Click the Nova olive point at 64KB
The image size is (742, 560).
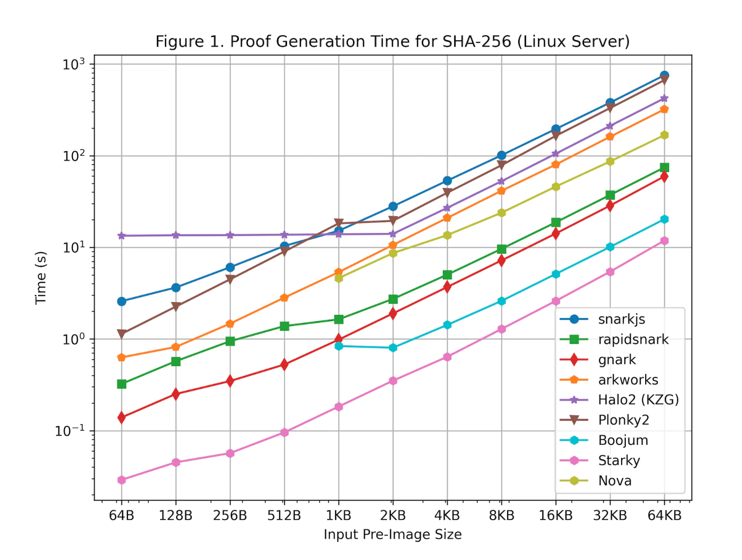coord(664,135)
